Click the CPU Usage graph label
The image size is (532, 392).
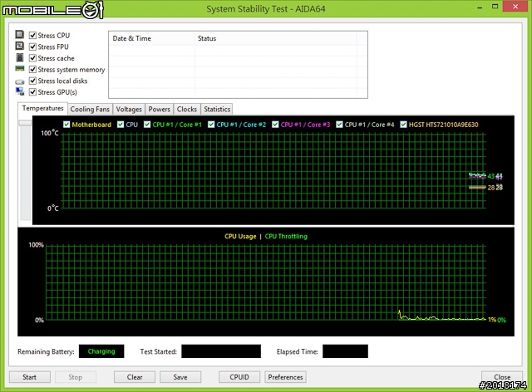pyautogui.click(x=240, y=237)
